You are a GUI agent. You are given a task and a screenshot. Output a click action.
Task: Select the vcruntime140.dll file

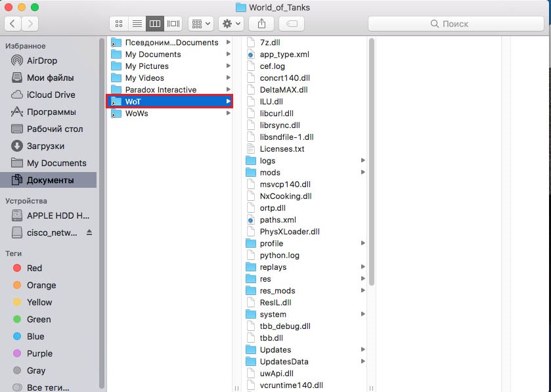(305, 385)
